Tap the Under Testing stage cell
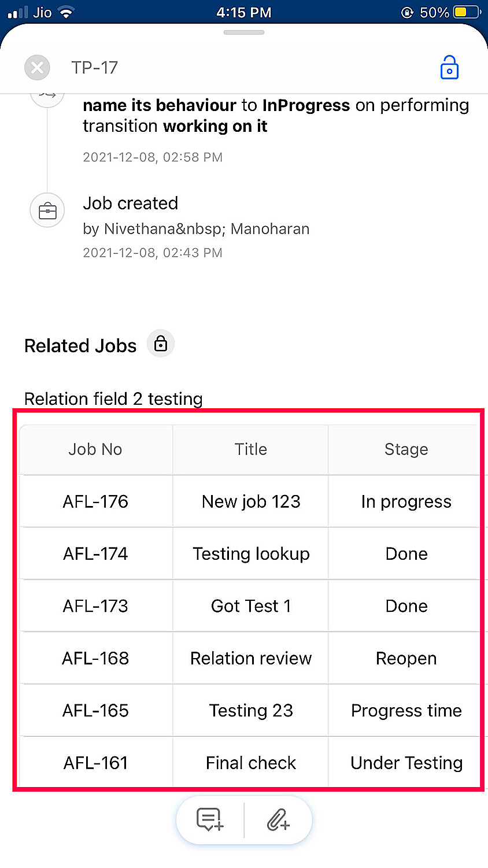488x868 pixels. (406, 763)
